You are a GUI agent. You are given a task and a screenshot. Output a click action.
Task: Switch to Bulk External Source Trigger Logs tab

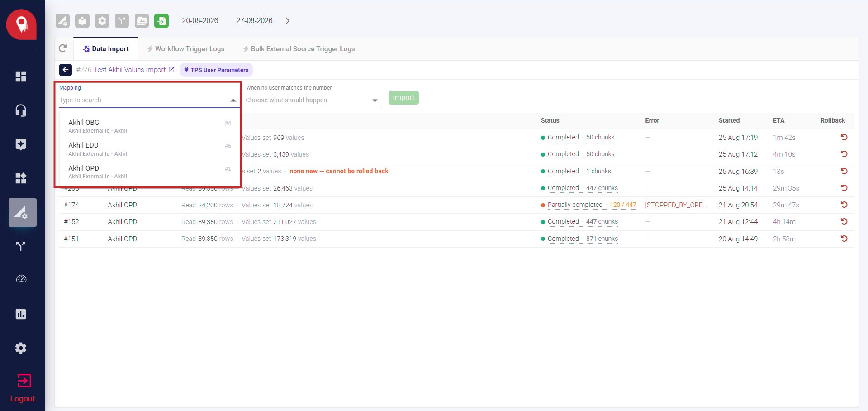(x=299, y=49)
